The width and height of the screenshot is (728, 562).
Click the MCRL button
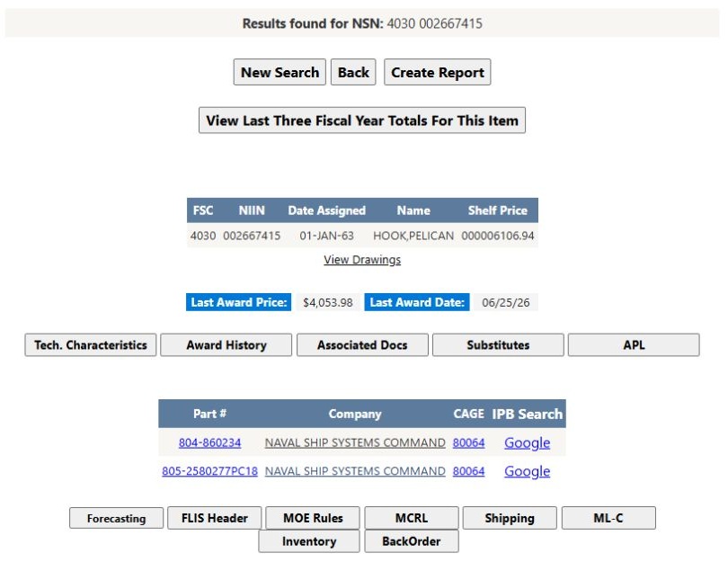coord(412,518)
